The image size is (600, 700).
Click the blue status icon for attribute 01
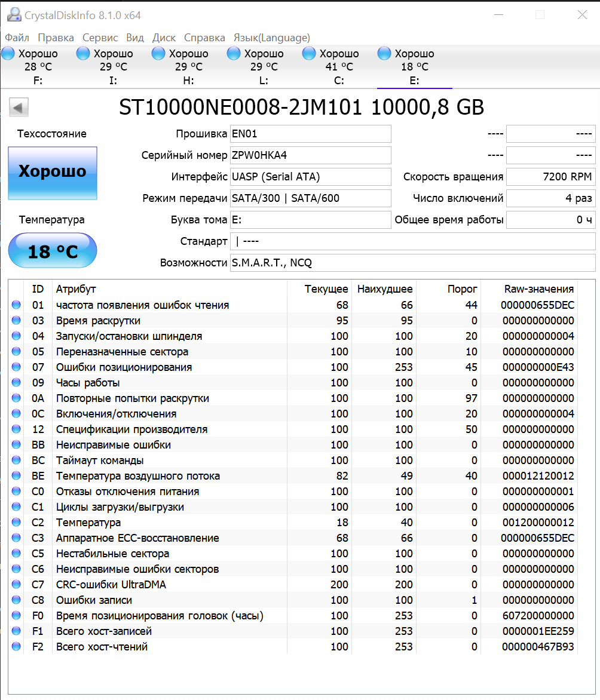(16, 305)
